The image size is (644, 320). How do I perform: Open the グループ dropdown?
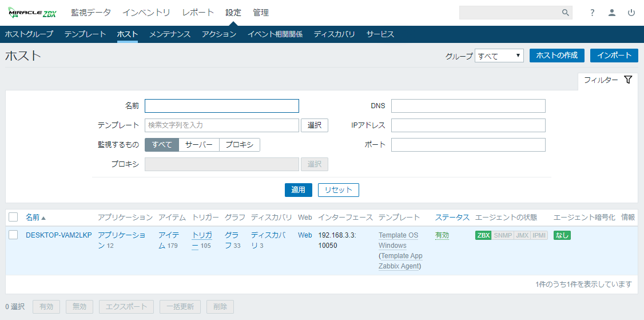(x=499, y=56)
